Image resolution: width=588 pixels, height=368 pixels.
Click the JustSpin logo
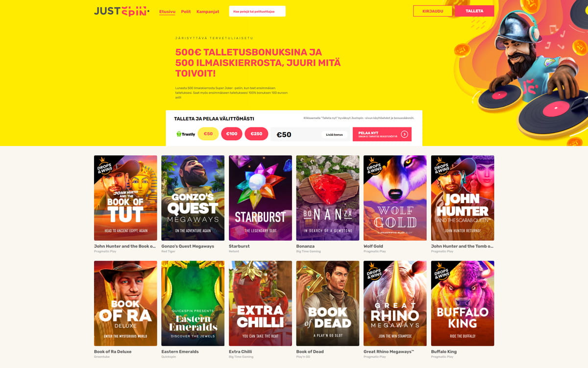[122, 11]
